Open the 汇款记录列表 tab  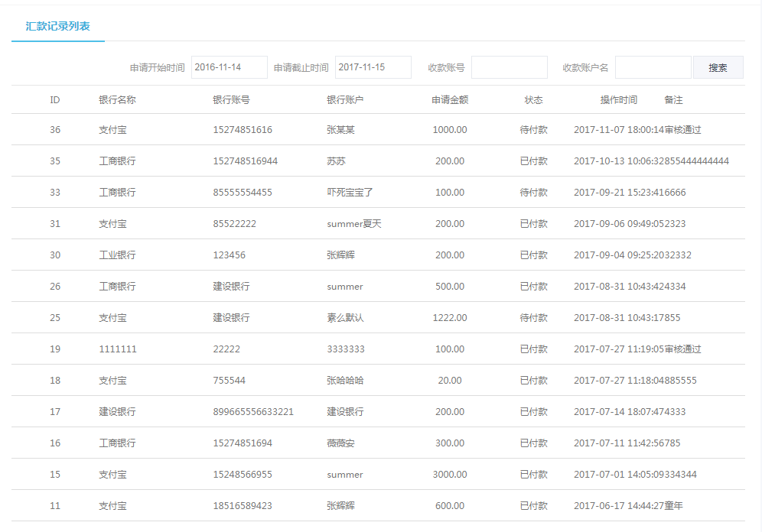pyautogui.click(x=58, y=26)
